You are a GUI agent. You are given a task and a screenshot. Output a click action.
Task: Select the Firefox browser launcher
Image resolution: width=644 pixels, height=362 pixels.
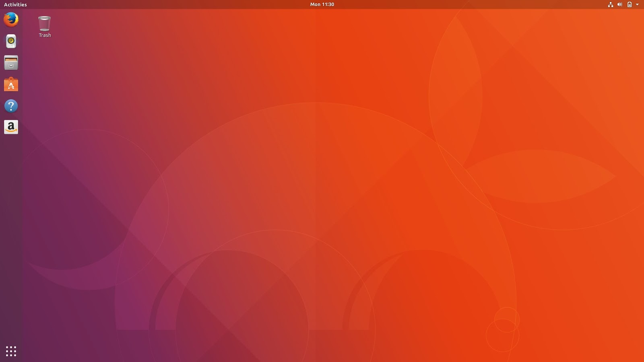tap(11, 20)
